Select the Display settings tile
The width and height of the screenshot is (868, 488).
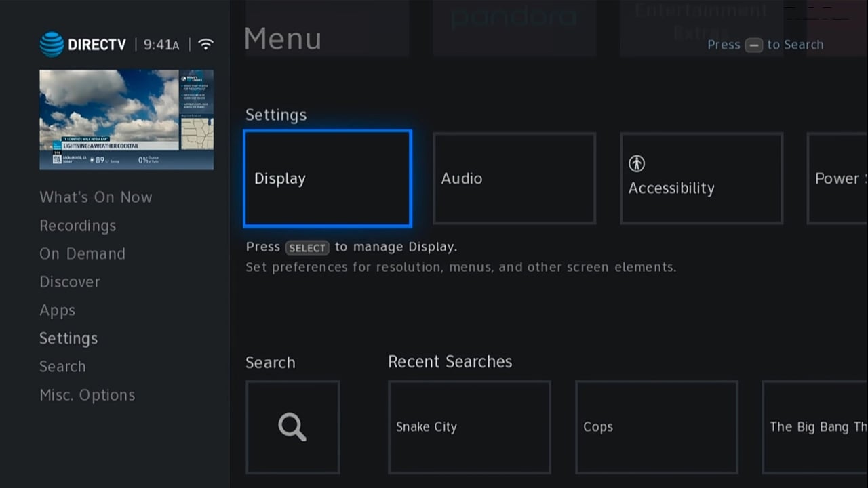click(327, 178)
